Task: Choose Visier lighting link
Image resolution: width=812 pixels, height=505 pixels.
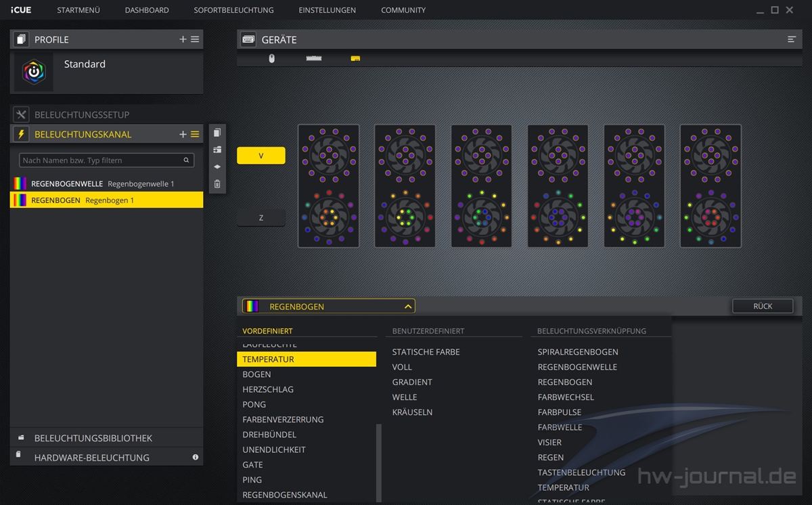Action: tap(549, 442)
